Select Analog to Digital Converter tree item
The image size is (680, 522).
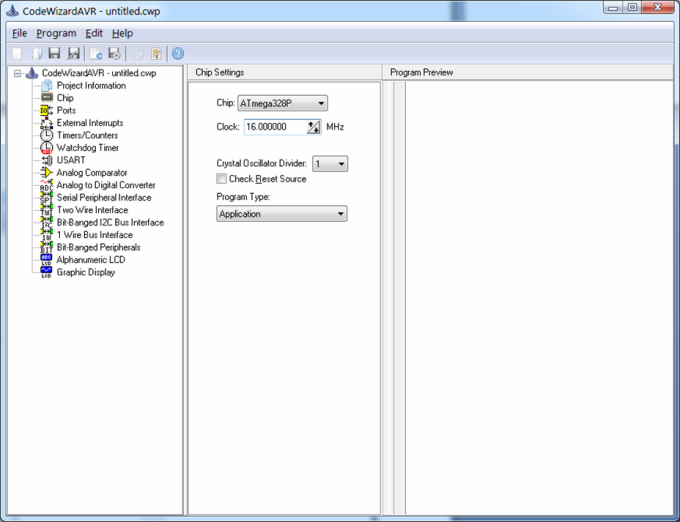coord(106,185)
